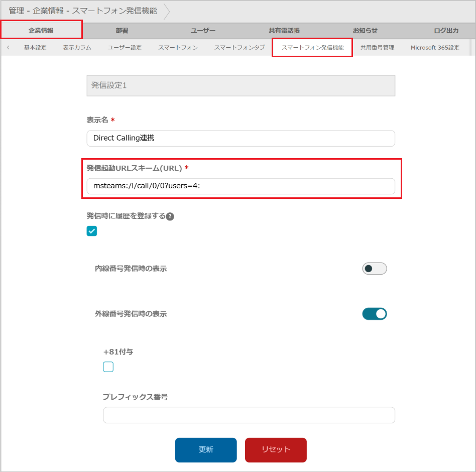Disable the 外線番号発信時の表示 toggle

374,314
